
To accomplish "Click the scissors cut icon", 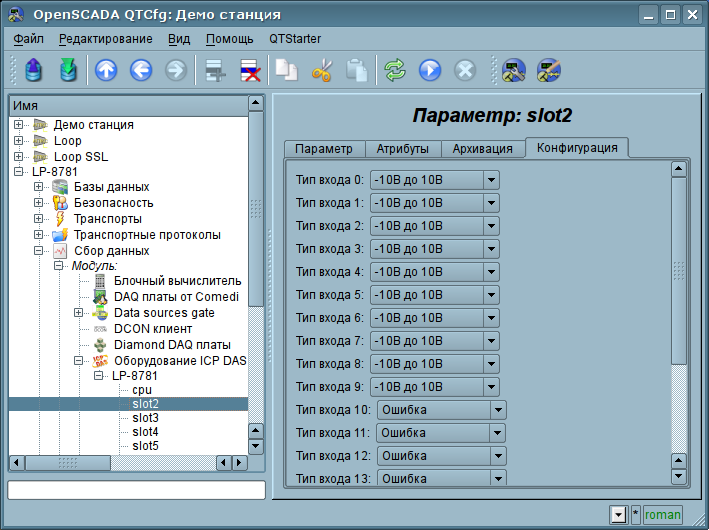I will pos(321,70).
